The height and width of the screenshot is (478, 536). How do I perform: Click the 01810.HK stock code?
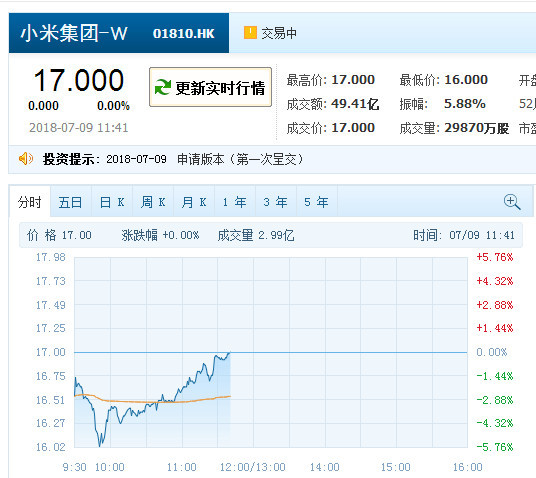(x=184, y=34)
